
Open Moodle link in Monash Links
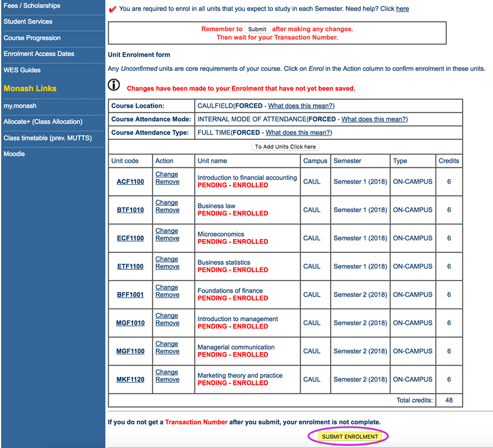14,154
